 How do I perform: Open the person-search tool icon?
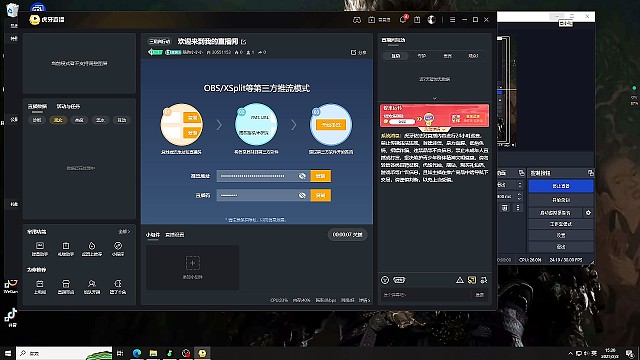click(x=92, y=287)
